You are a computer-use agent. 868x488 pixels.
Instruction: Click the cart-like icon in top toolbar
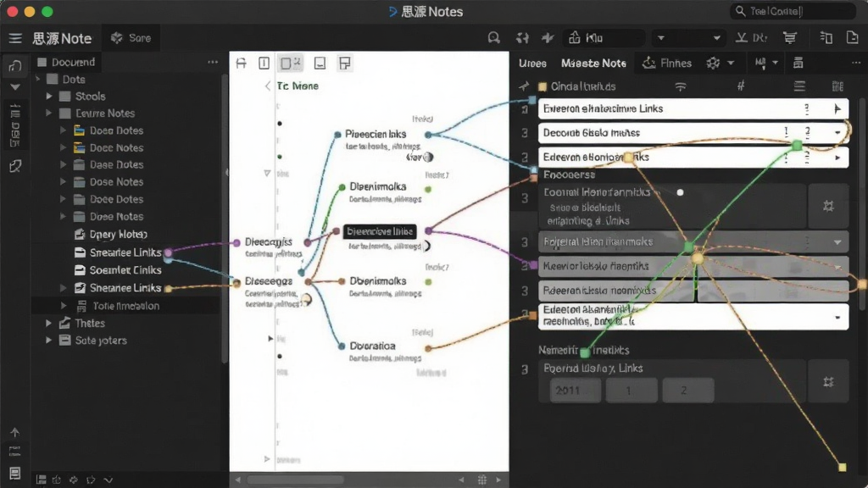(790, 37)
